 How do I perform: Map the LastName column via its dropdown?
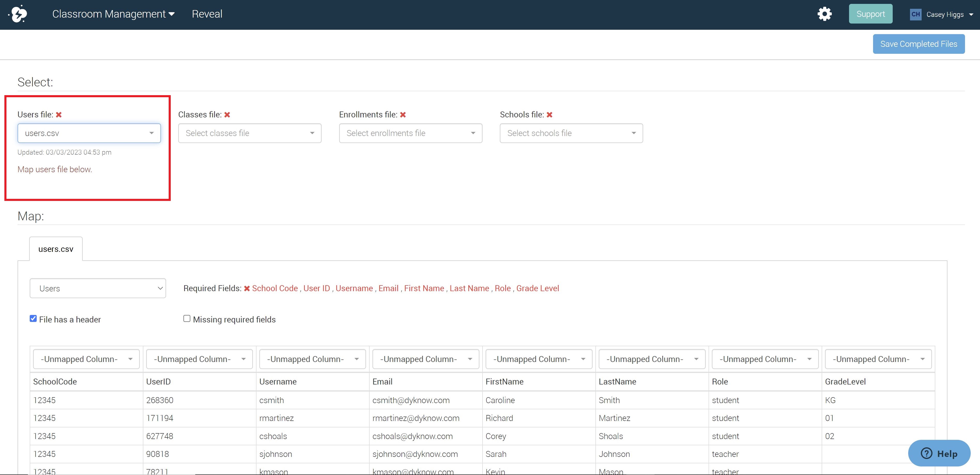point(652,359)
